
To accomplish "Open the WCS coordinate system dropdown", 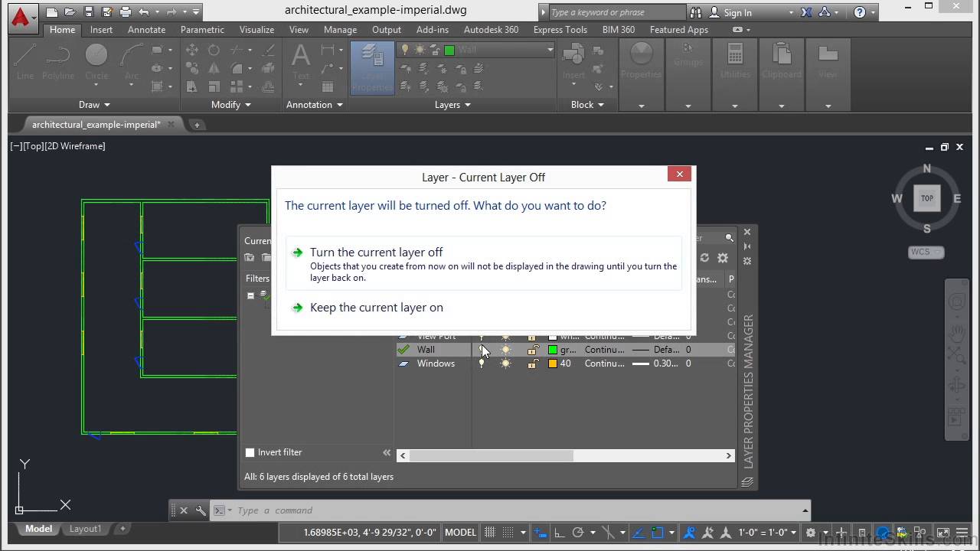I will pos(926,252).
